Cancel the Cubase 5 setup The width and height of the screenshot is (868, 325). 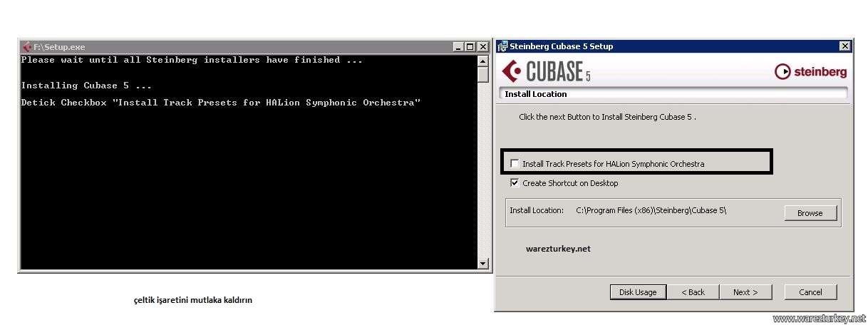810,292
